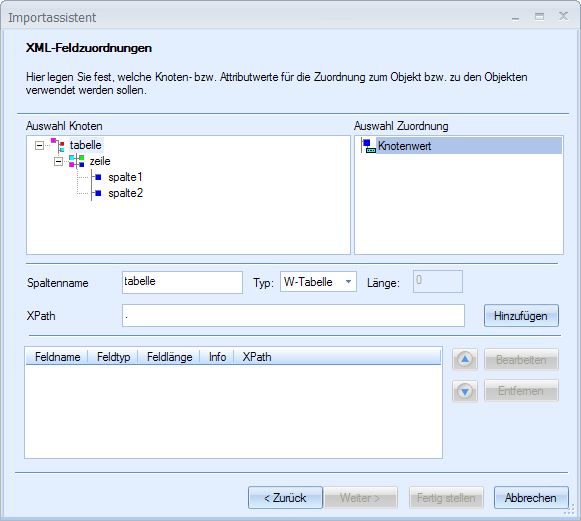Focus the Spaltenname text field
This screenshot has height=521, width=581.
point(182,282)
